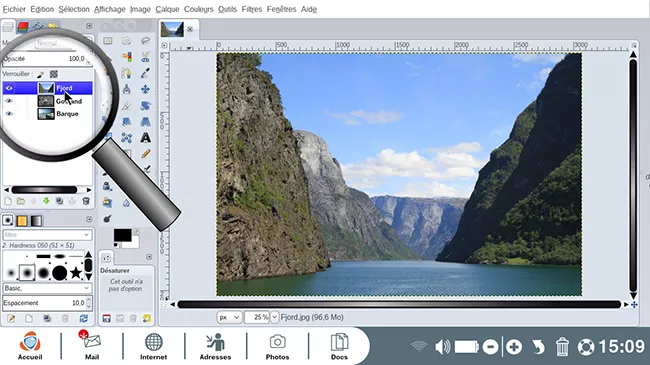This screenshot has width=650, height=365.
Task: Select the Ellipse Select tool
Action: pyautogui.click(x=126, y=41)
